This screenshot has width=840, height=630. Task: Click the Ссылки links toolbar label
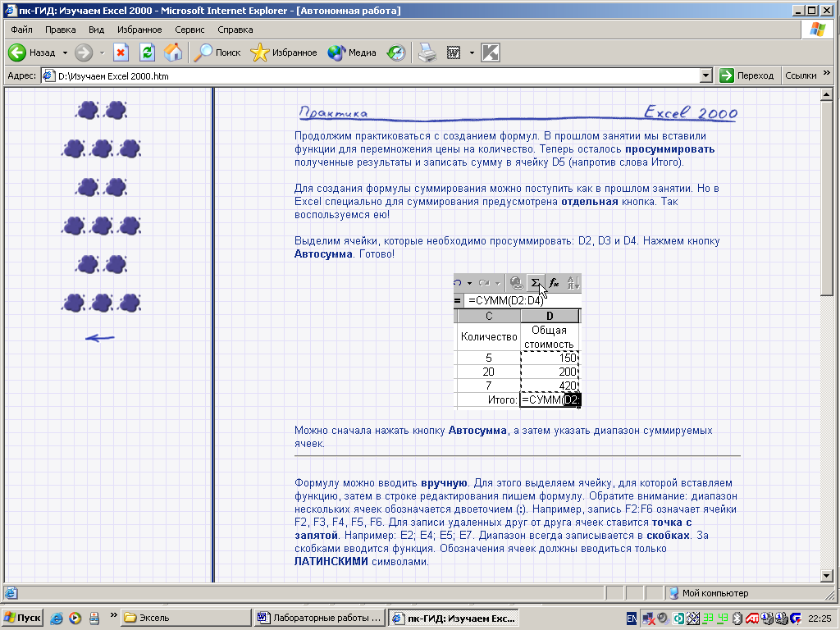tap(801, 75)
